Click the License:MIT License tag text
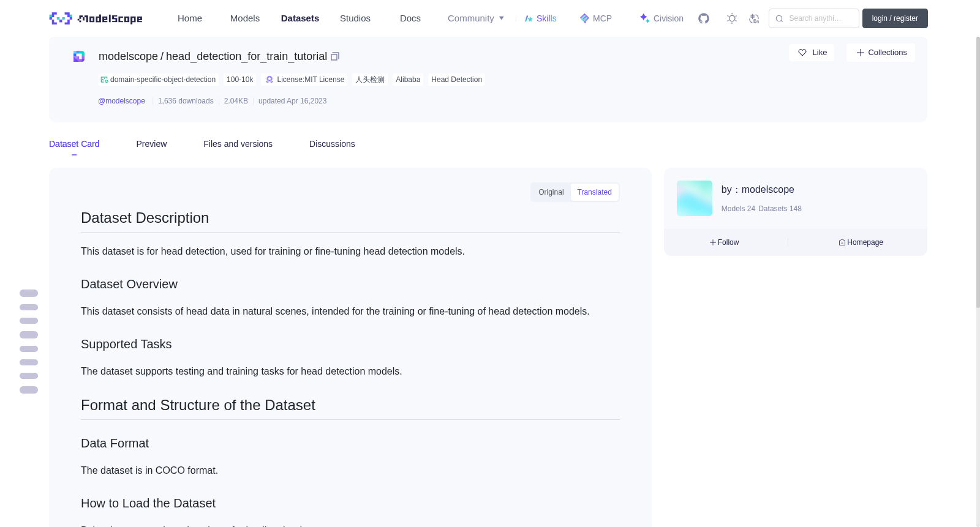 click(x=311, y=80)
